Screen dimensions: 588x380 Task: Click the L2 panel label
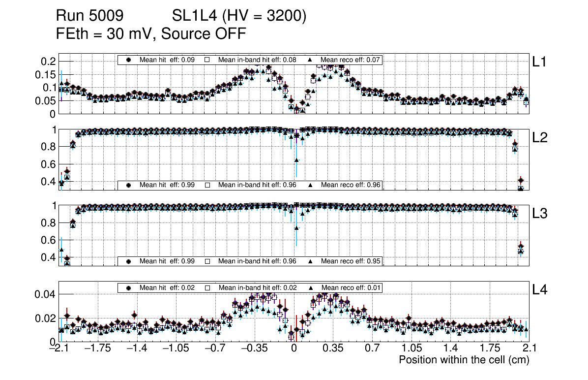[540, 138]
